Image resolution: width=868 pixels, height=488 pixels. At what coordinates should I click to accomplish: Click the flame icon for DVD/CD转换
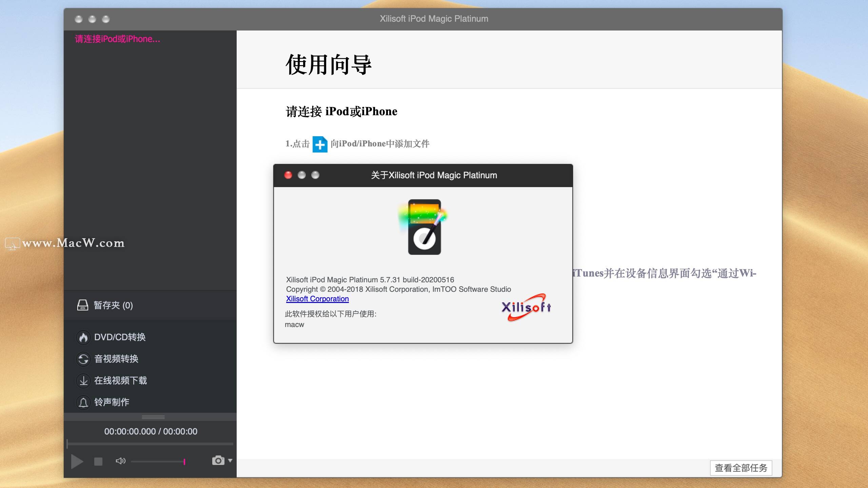point(83,338)
